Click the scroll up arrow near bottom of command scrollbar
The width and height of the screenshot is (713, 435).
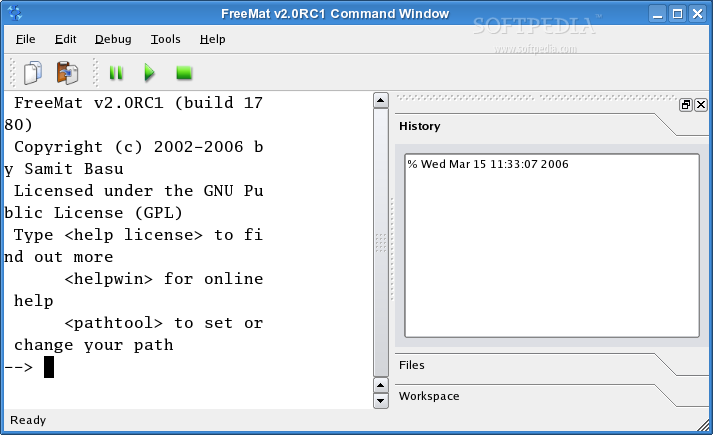pyautogui.click(x=381, y=386)
